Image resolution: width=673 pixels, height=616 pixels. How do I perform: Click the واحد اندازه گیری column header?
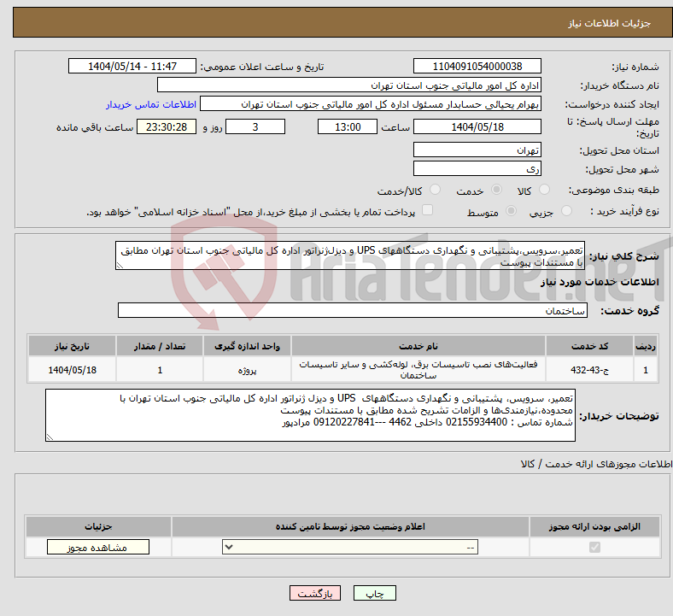pyautogui.click(x=247, y=346)
